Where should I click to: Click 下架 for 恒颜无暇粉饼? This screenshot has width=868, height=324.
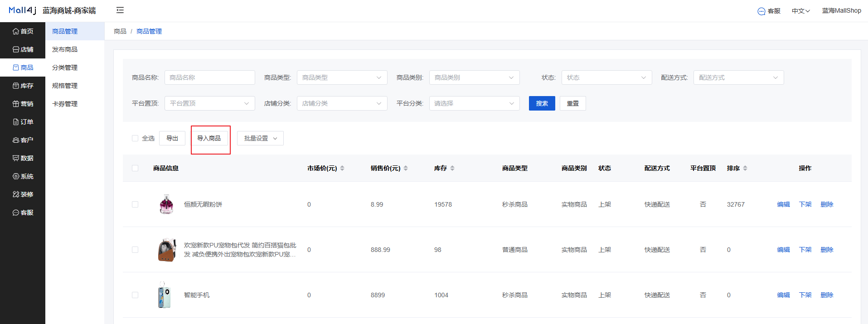tap(805, 204)
